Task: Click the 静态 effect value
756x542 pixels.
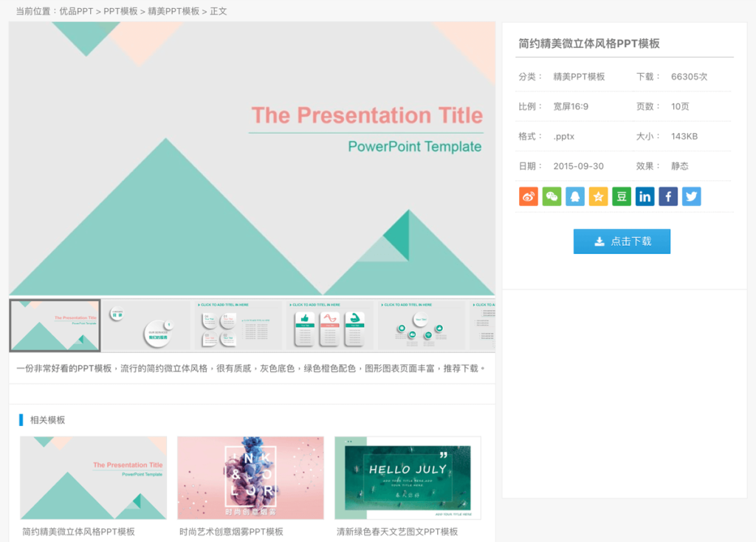Action: [680, 166]
